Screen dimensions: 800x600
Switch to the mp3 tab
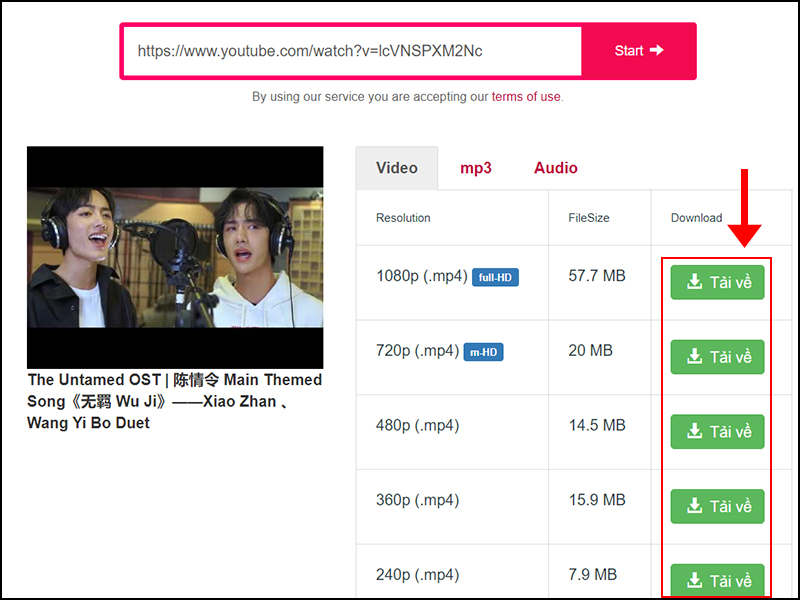pos(476,168)
